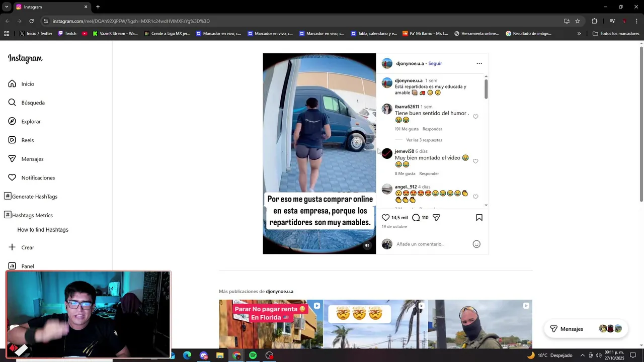
Task: Click the address bar URL
Action: pos(131,21)
